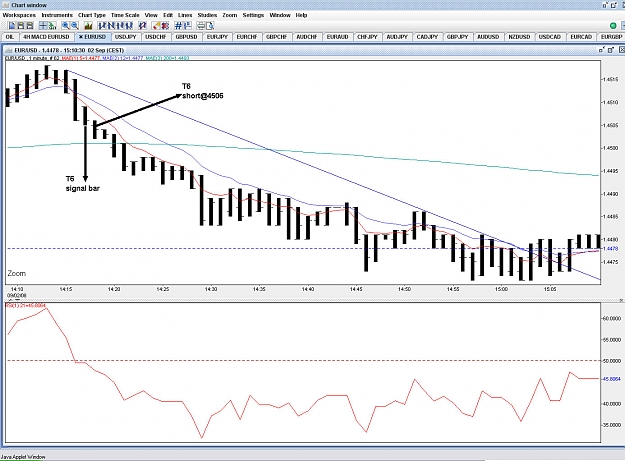
Task: Click the zoom out magnifier icon
Action: click(x=75, y=26)
